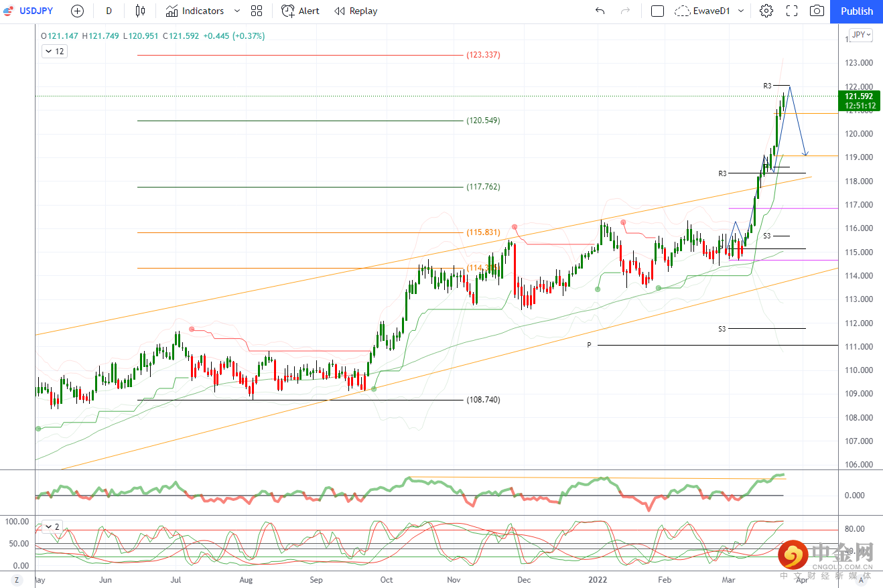Viewport: 883px width, 588px height.
Task: Click 80.00 on the oscillator pane scale
Action: (x=854, y=529)
